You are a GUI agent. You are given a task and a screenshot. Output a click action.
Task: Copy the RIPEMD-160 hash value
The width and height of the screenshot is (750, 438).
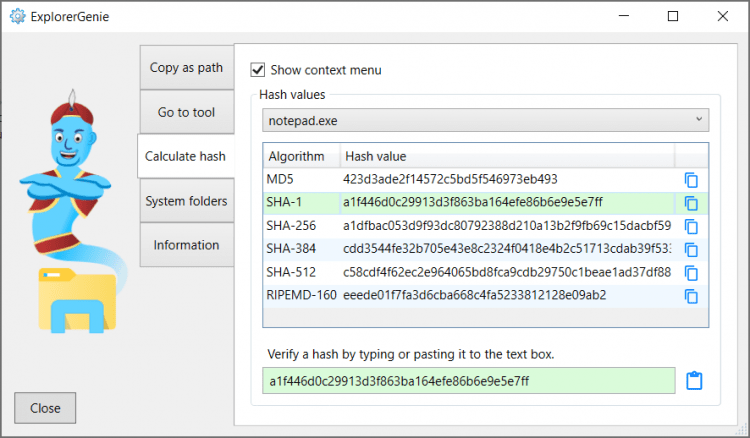691,296
